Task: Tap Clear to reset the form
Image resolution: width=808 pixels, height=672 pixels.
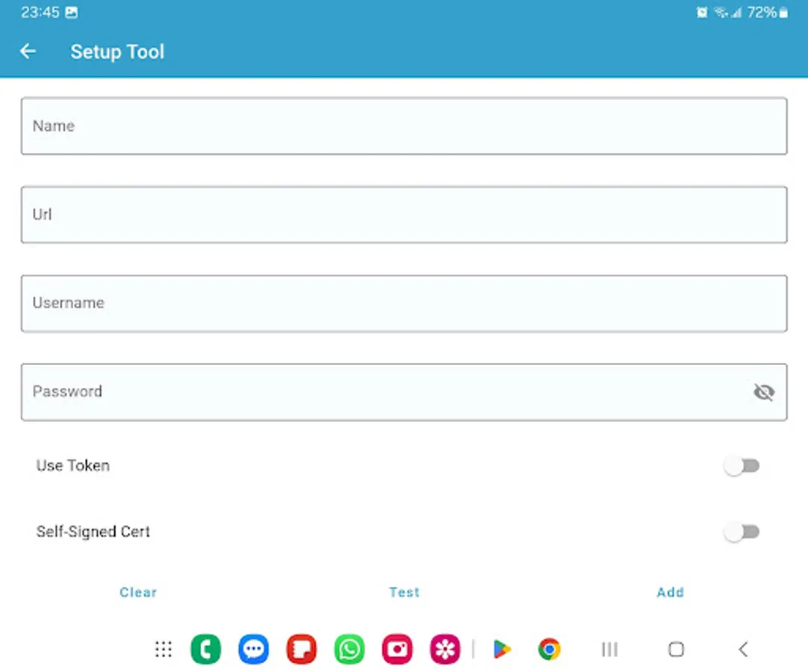Action: pos(138,592)
